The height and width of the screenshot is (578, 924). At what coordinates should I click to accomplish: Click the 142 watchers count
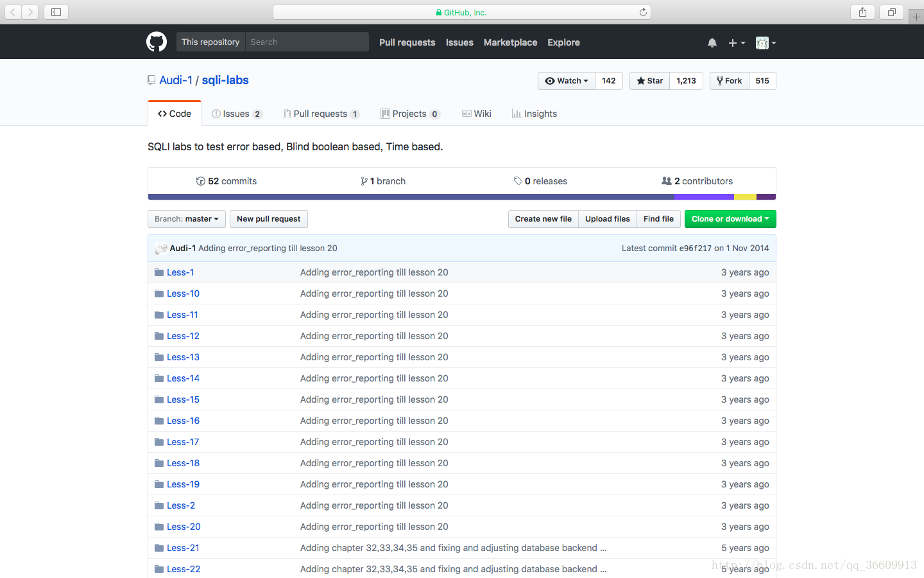point(609,81)
